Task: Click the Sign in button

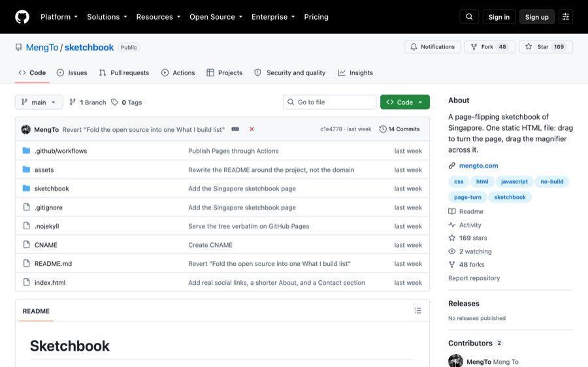Action: [498, 17]
